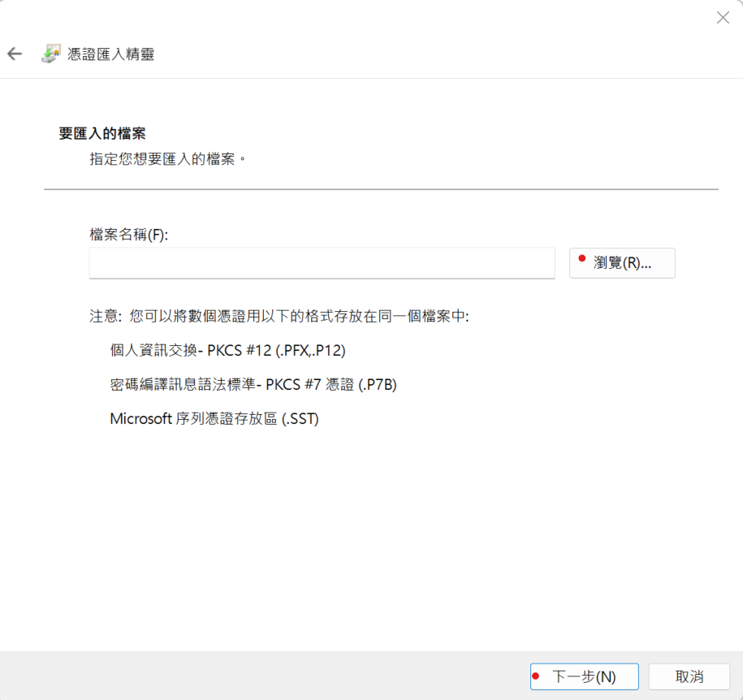The width and height of the screenshot is (743, 700).
Task: Click the heading 要匯入的檔案
Action: pyautogui.click(x=102, y=133)
